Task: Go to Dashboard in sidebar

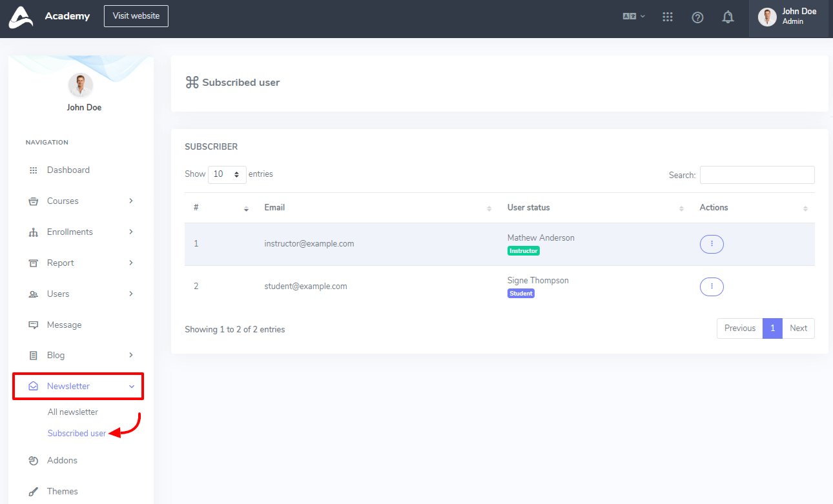Action: (x=68, y=170)
